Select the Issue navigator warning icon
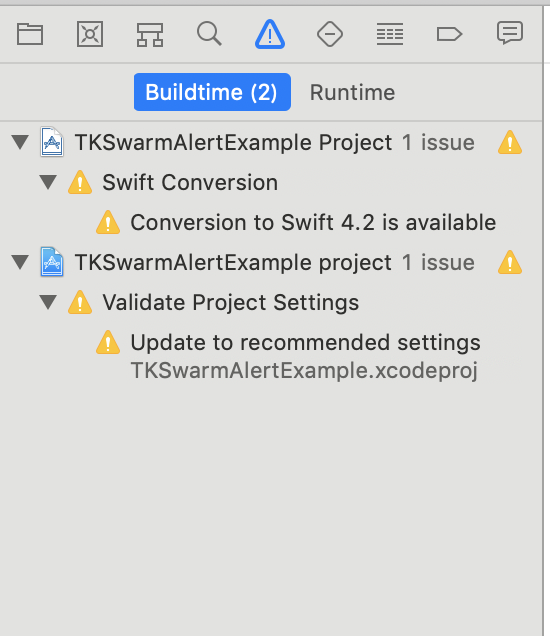The height and width of the screenshot is (636, 550). (270, 34)
